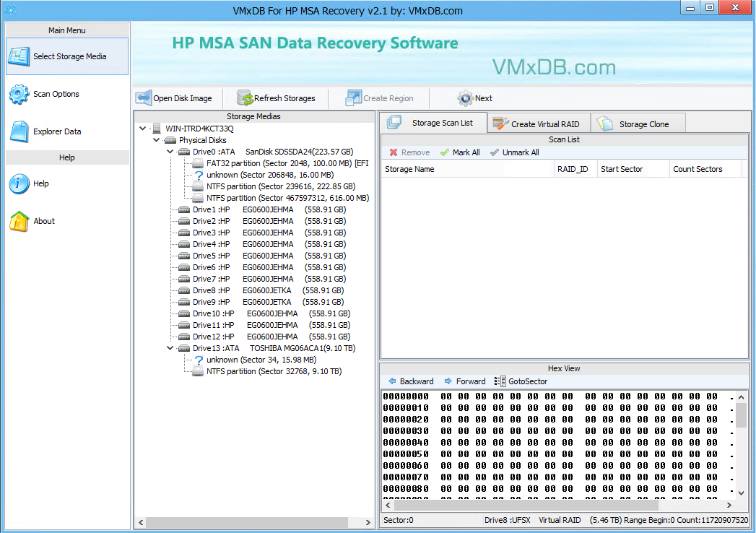
Task: Click the GotoSector button label
Action: pyautogui.click(x=528, y=381)
